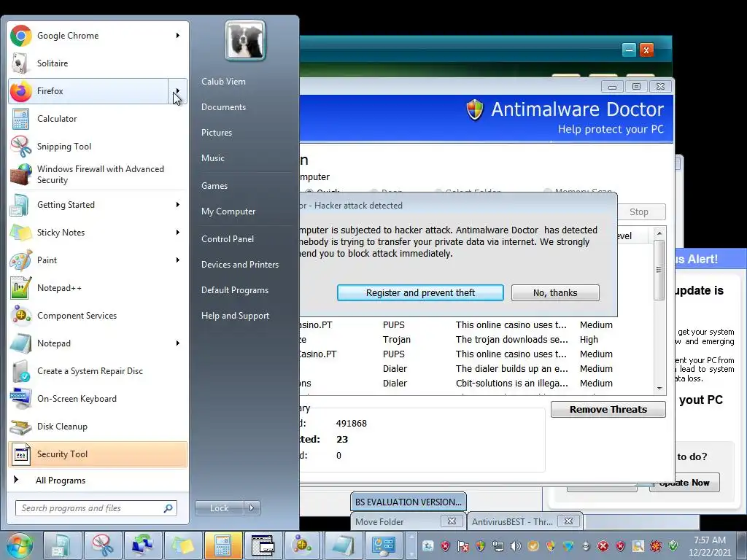Click the Getting Started taskbar icon

[x=63, y=545]
